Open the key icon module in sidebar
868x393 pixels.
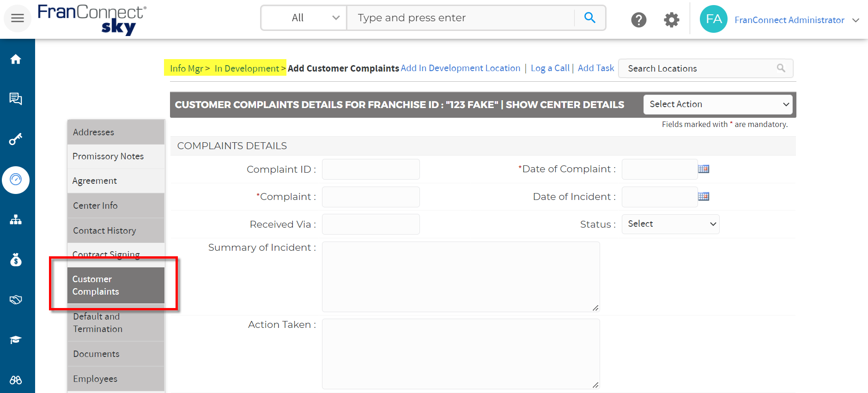click(16, 139)
